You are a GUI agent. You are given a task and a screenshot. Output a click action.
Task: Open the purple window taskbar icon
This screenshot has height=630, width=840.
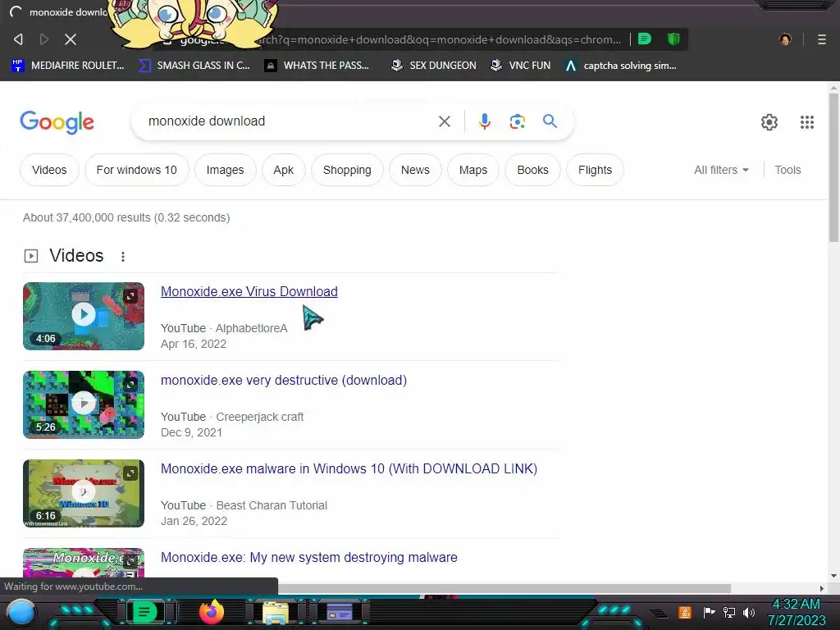click(340, 612)
